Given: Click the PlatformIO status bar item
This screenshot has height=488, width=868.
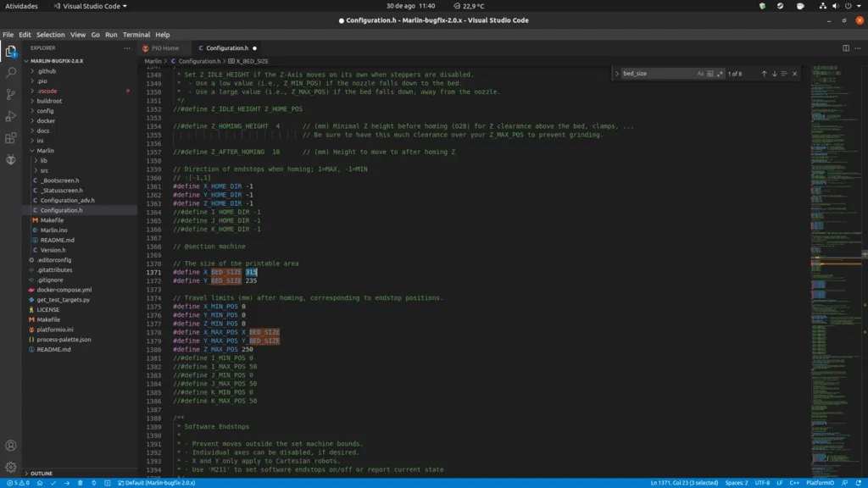Looking at the screenshot, I should click(x=820, y=483).
